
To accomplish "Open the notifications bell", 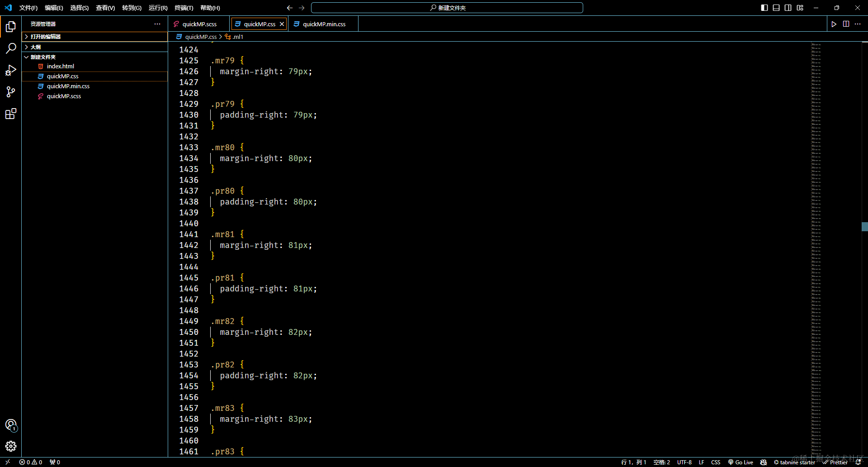I will click(x=858, y=462).
